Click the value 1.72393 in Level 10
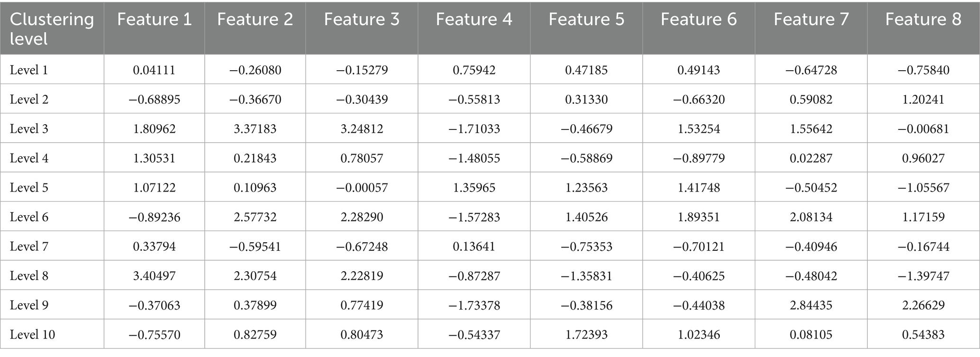This screenshot has width=980, height=357. pos(587,335)
